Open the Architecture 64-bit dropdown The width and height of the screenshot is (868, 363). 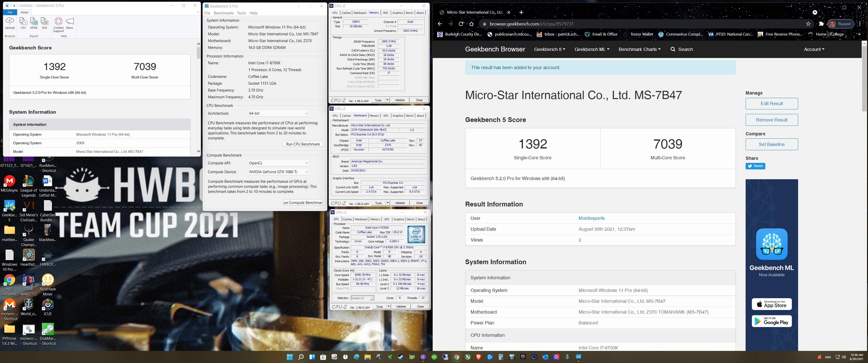click(x=278, y=113)
